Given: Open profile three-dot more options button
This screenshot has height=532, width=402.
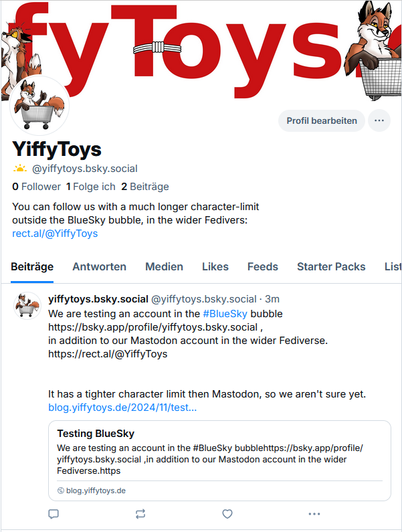Looking at the screenshot, I should coord(379,120).
